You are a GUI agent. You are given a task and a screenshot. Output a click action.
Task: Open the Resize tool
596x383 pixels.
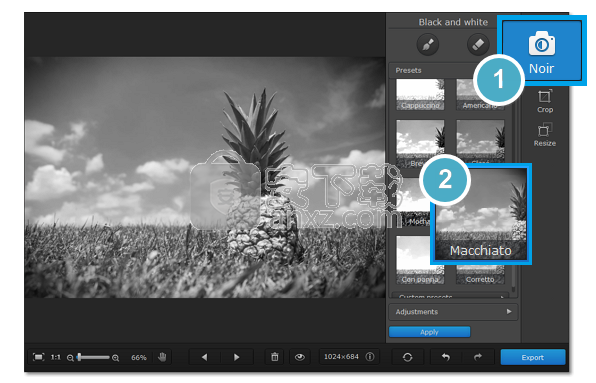point(545,135)
